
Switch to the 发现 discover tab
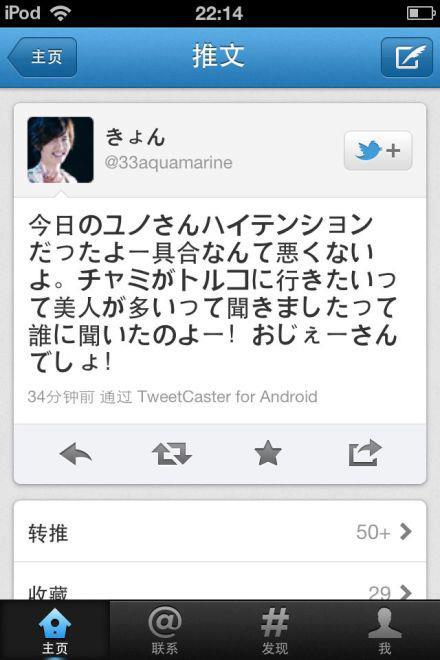(275, 631)
